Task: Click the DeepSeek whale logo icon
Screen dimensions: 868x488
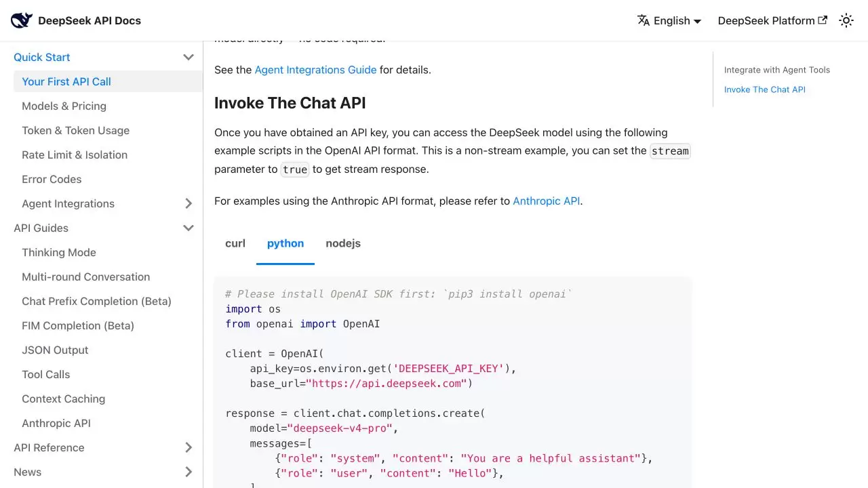Action: (22, 20)
